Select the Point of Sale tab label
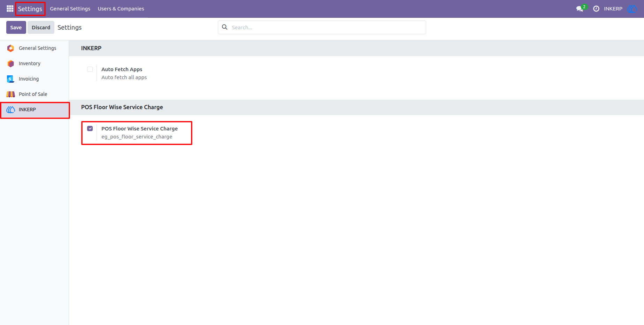Image resolution: width=644 pixels, height=325 pixels. point(33,94)
